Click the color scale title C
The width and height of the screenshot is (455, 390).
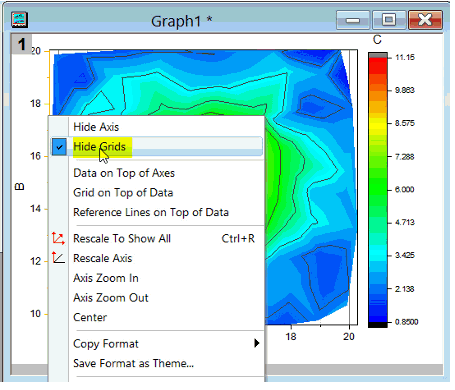pyautogui.click(x=377, y=40)
